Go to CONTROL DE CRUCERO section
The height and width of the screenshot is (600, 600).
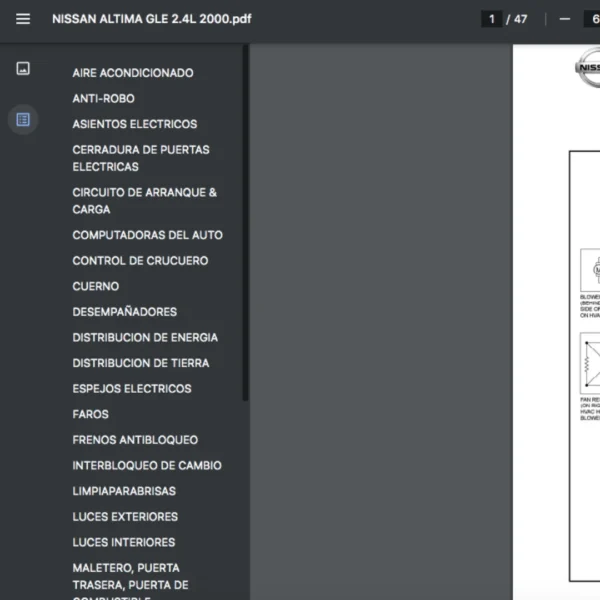pos(140,261)
